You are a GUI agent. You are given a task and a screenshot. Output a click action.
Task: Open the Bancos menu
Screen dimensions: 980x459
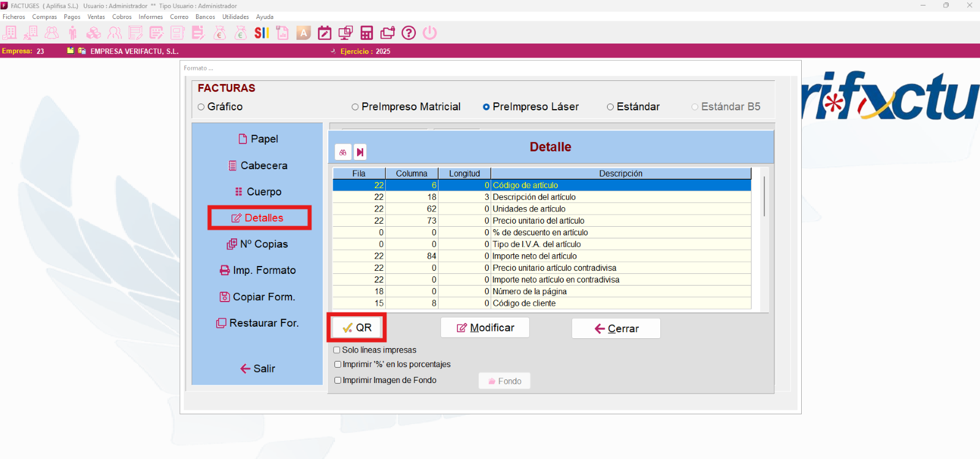click(x=205, y=17)
